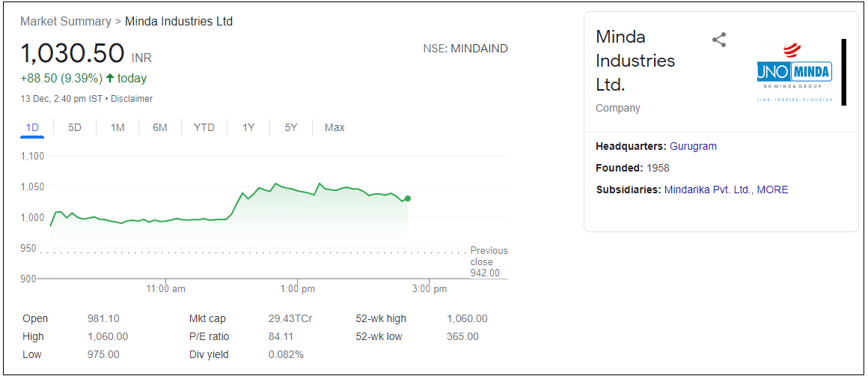Click the share icon in company card
The height and width of the screenshot is (379, 868).
coord(718,40)
